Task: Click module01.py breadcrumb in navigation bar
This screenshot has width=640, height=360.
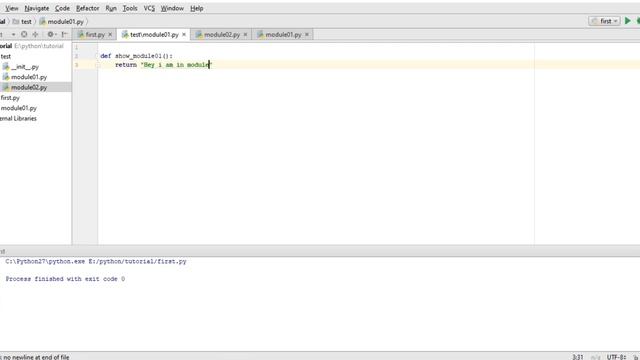Action: point(65,22)
